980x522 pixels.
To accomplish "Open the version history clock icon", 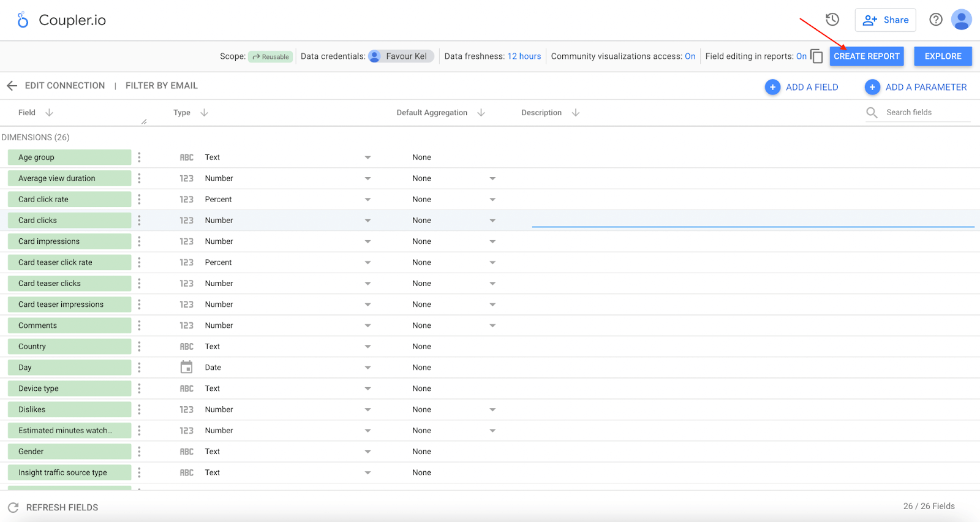I will [832, 20].
